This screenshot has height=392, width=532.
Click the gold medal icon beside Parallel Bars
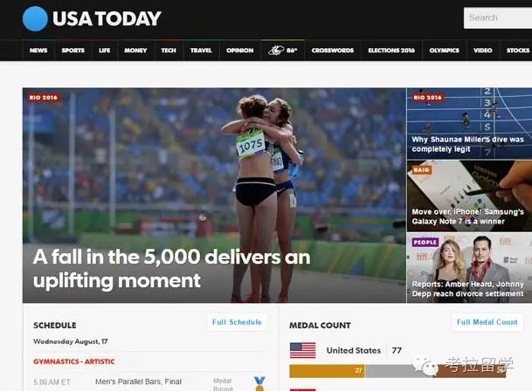pos(259,383)
